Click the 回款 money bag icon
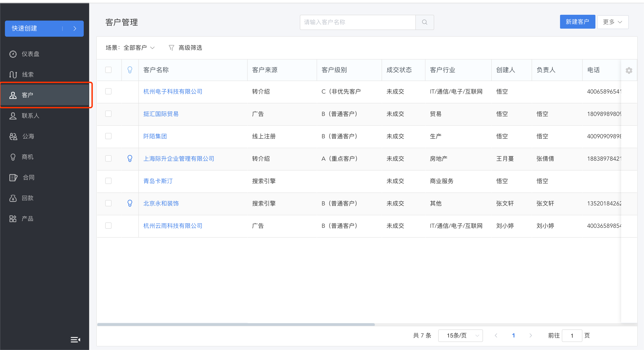The height and width of the screenshot is (350, 644). click(x=13, y=198)
